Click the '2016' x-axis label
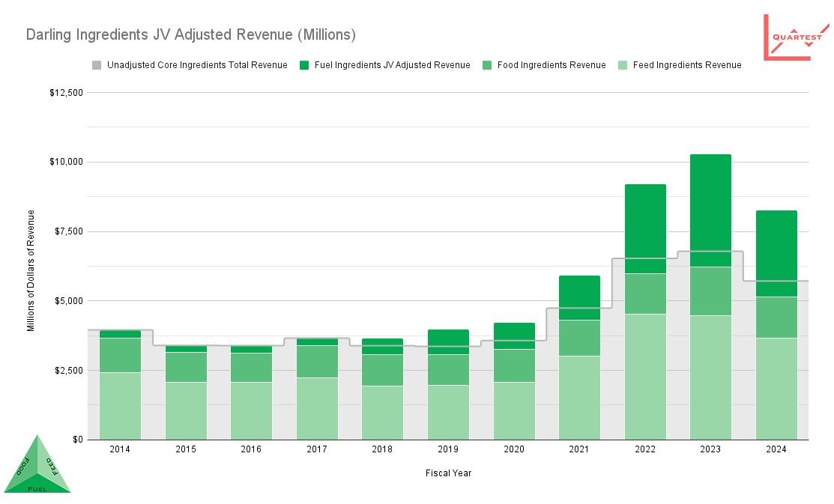This screenshot has height=504, width=834. click(x=251, y=449)
